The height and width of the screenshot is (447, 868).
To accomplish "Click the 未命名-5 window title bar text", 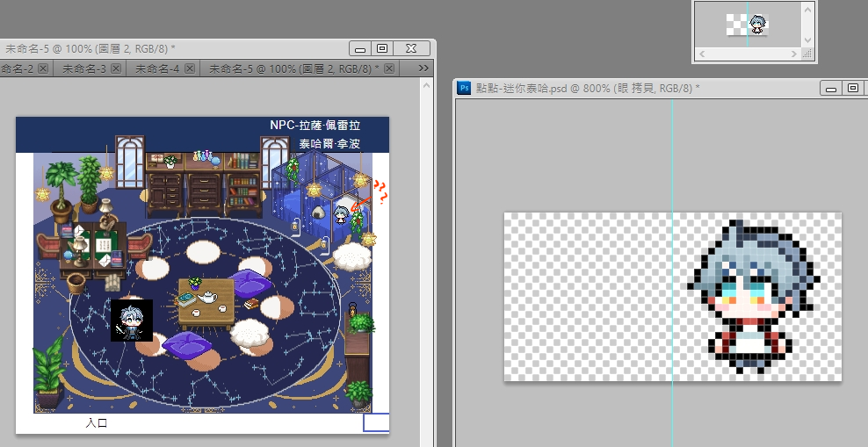I will coord(90,48).
